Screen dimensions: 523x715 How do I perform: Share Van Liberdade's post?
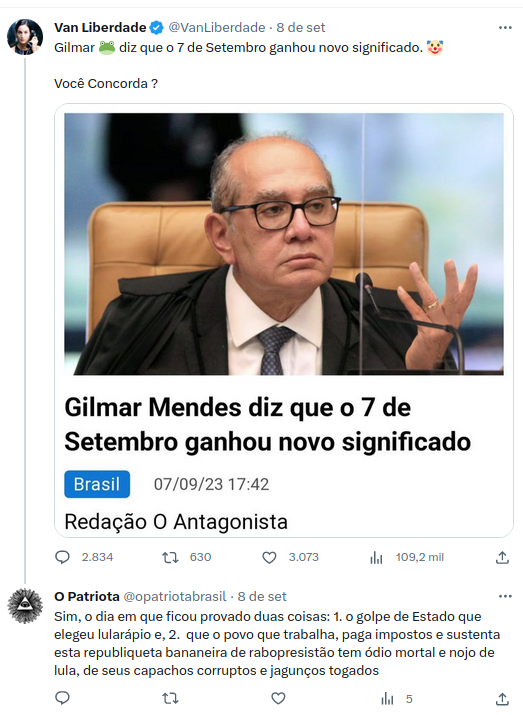(502, 557)
